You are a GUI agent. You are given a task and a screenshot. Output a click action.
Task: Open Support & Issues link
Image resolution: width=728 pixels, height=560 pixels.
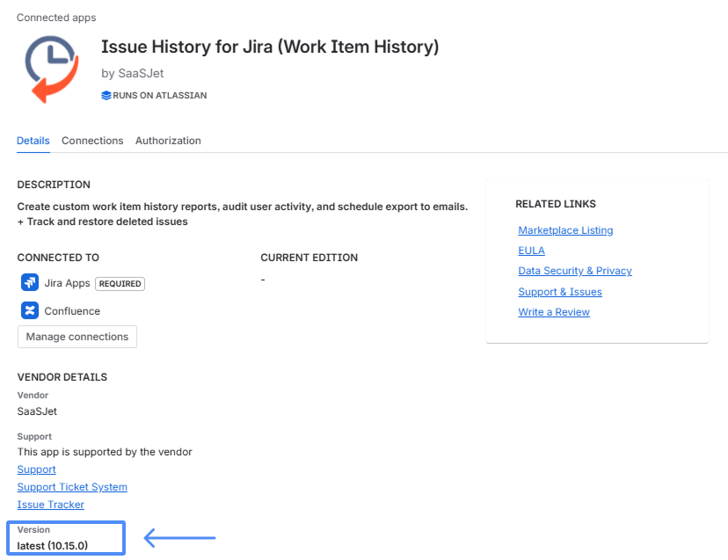coord(560,292)
